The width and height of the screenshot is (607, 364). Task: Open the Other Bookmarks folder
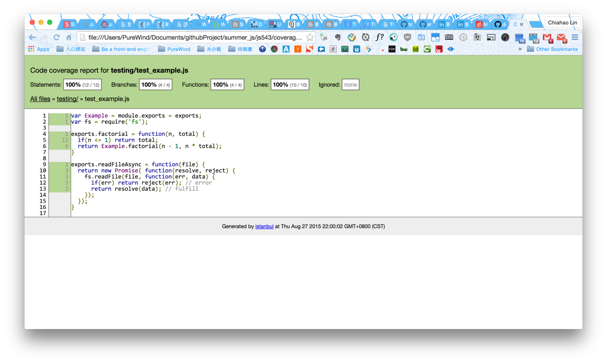(552, 49)
